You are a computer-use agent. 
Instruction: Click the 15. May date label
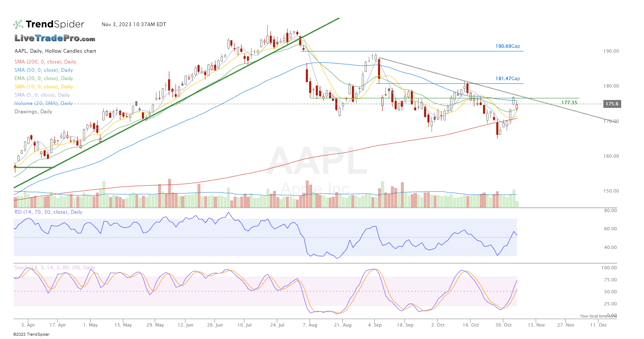click(x=123, y=325)
